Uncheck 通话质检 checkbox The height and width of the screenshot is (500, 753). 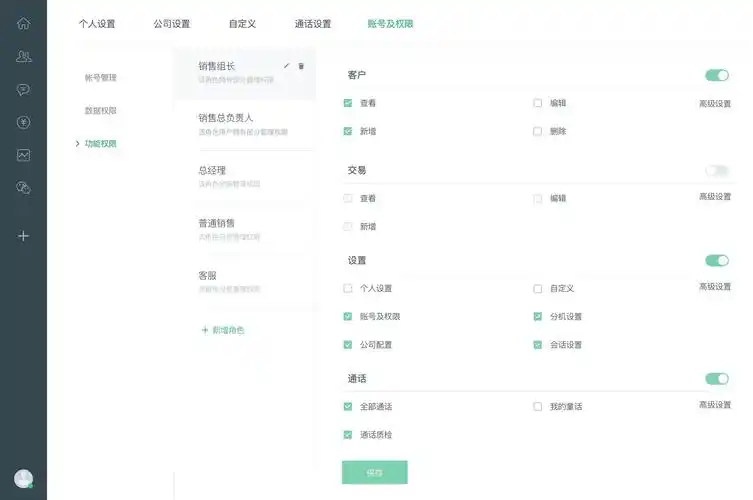coord(348,435)
